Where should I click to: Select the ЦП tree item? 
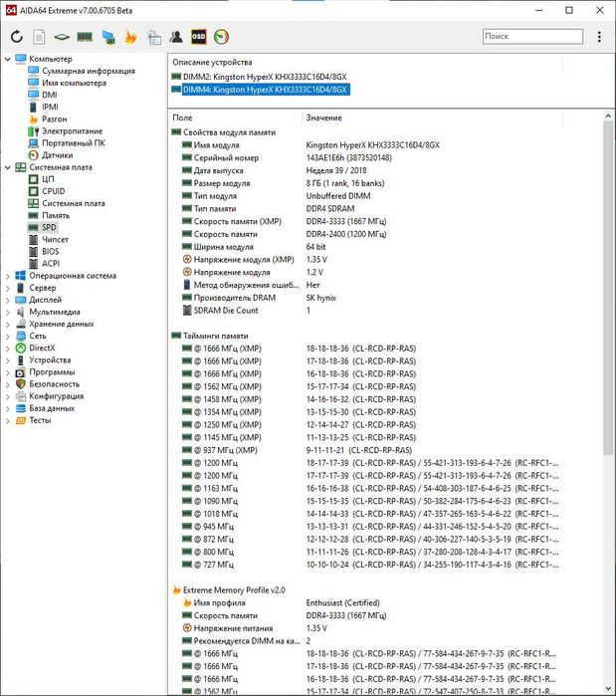tap(48, 179)
